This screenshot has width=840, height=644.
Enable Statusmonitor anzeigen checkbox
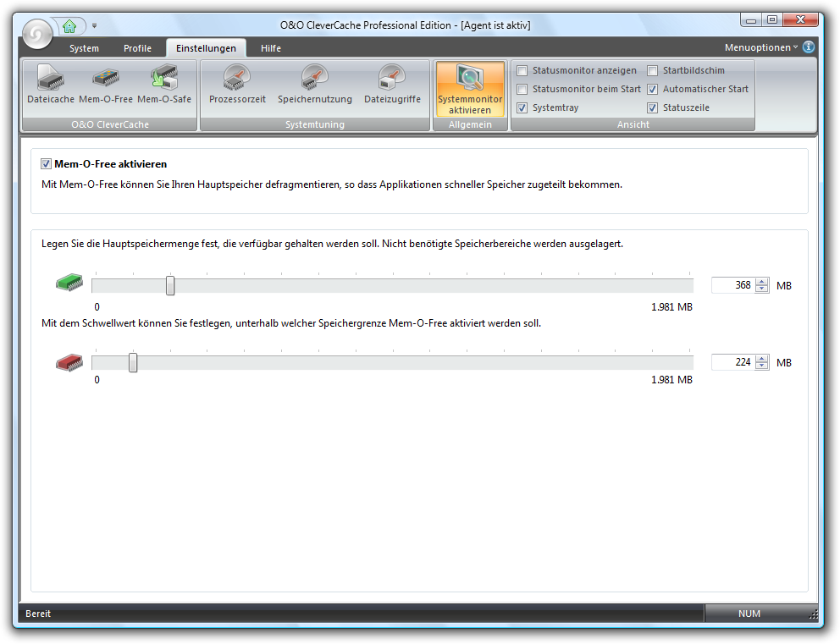[522, 71]
